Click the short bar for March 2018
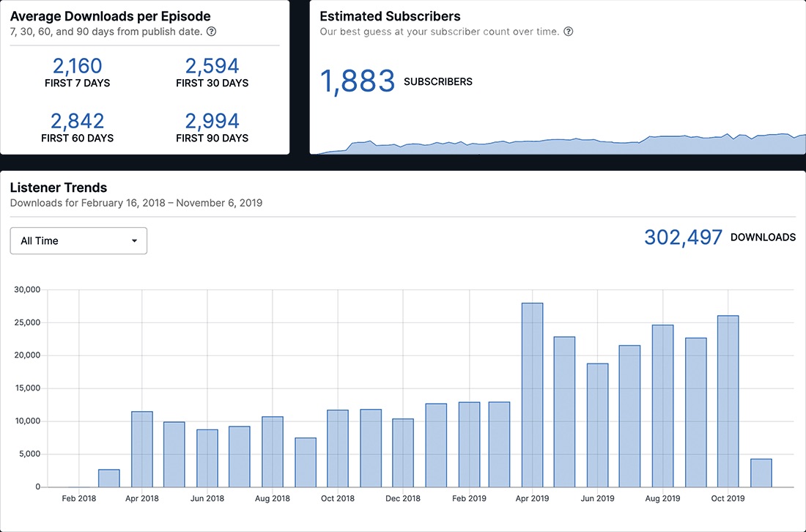806x532 pixels. (109, 478)
